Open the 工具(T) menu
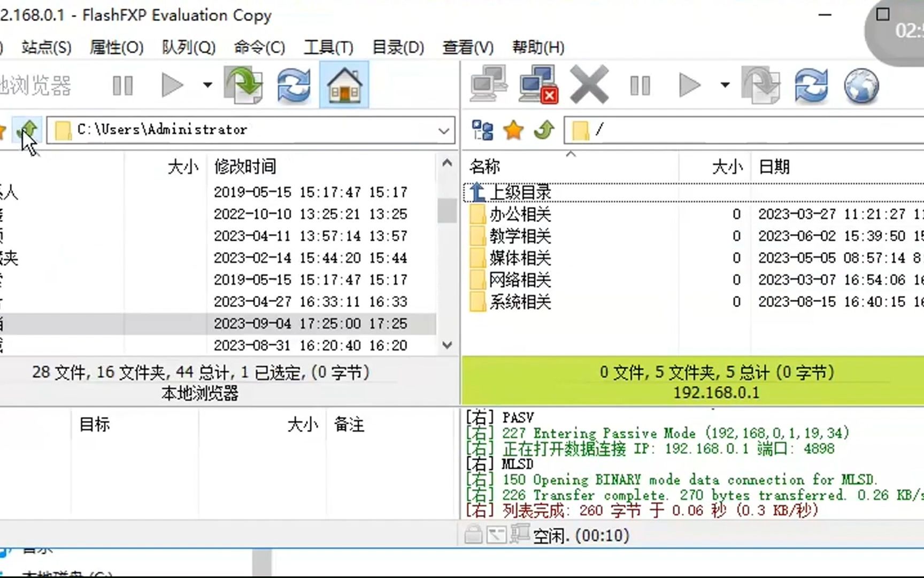Image resolution: width=924 pixels, height=578 pixels. tap(328, 48)
